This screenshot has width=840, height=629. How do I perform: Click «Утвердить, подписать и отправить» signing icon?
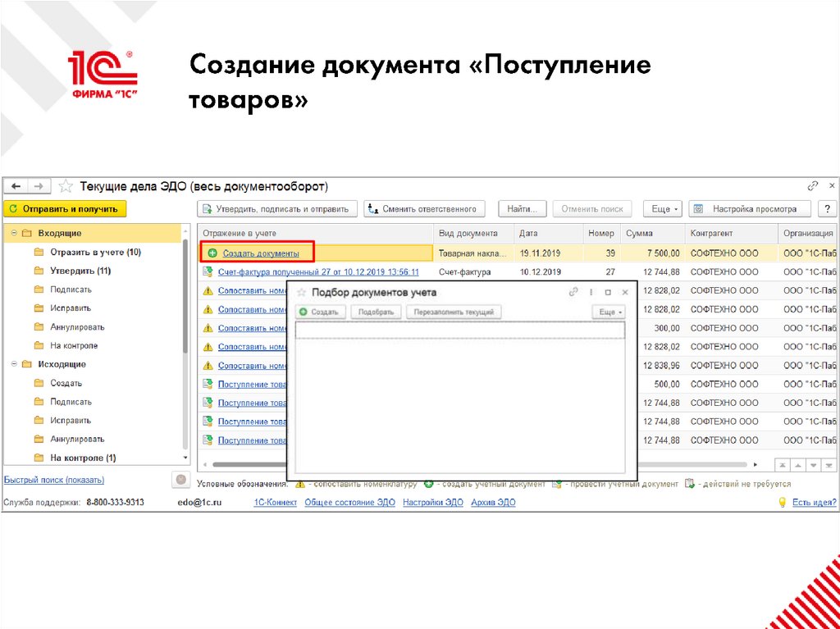click(x=208, y=207)
